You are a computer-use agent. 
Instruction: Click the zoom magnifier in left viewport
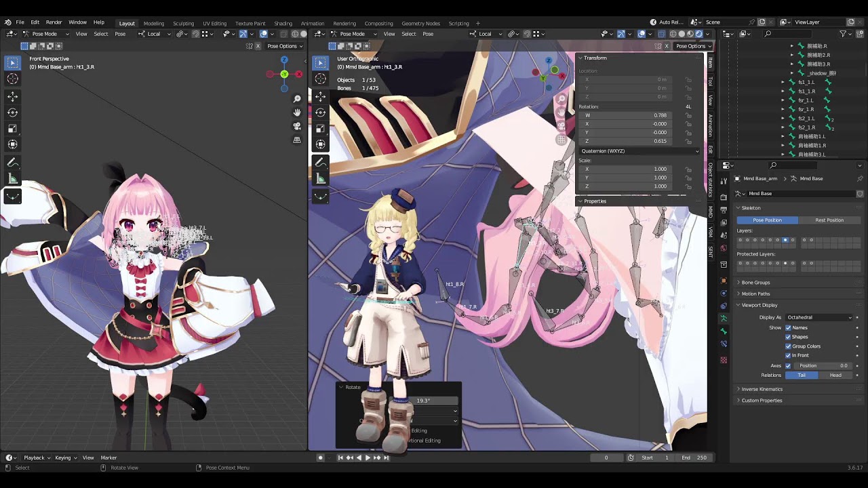point(297,99)
